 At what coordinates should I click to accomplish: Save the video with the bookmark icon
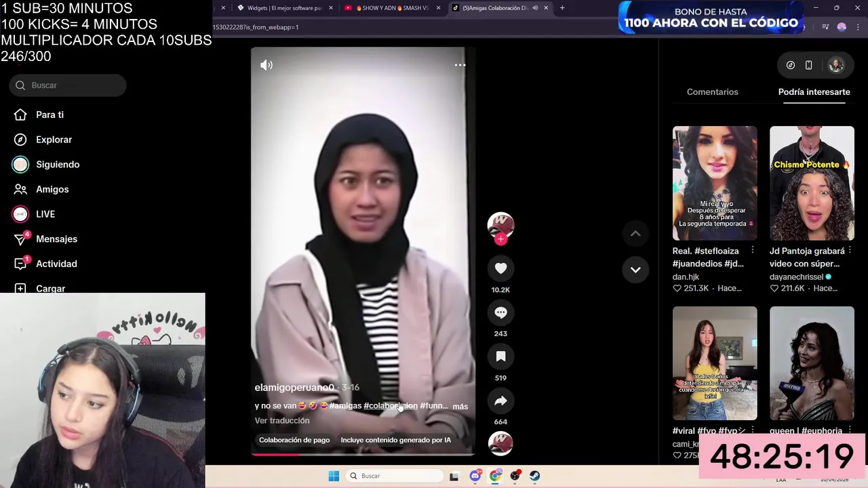click(x=500, y=357)
